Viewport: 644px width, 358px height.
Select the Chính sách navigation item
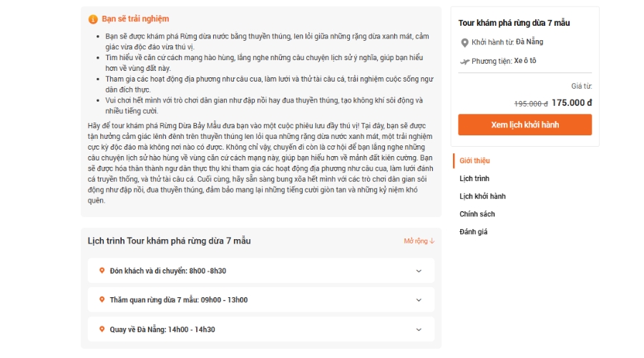click(x=477, y=214)
